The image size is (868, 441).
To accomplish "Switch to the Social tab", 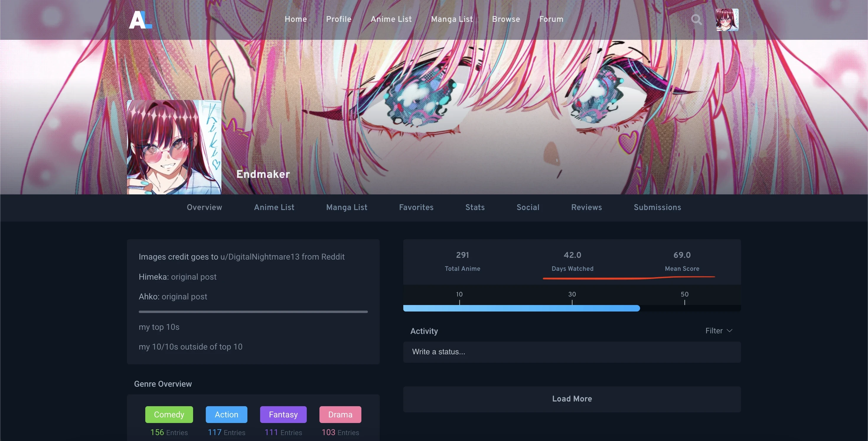I will (528, 207).
